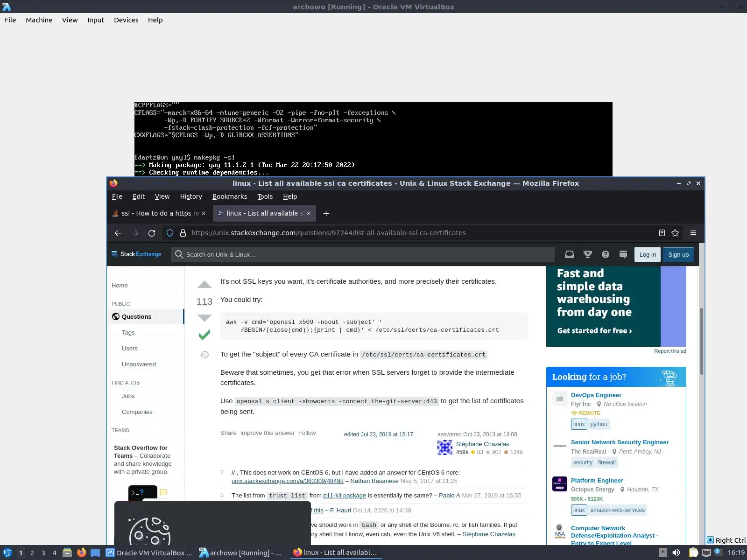Open new tab with plus button

click(326, 213)
